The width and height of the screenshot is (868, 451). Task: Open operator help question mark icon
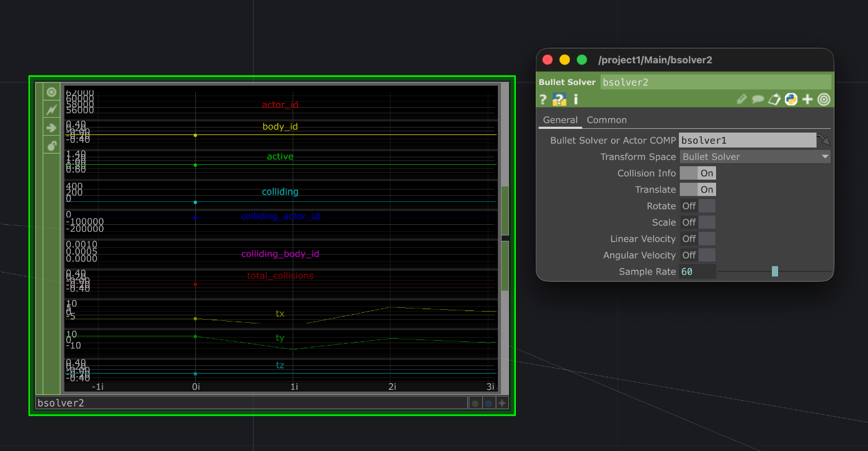pos(543,99)
